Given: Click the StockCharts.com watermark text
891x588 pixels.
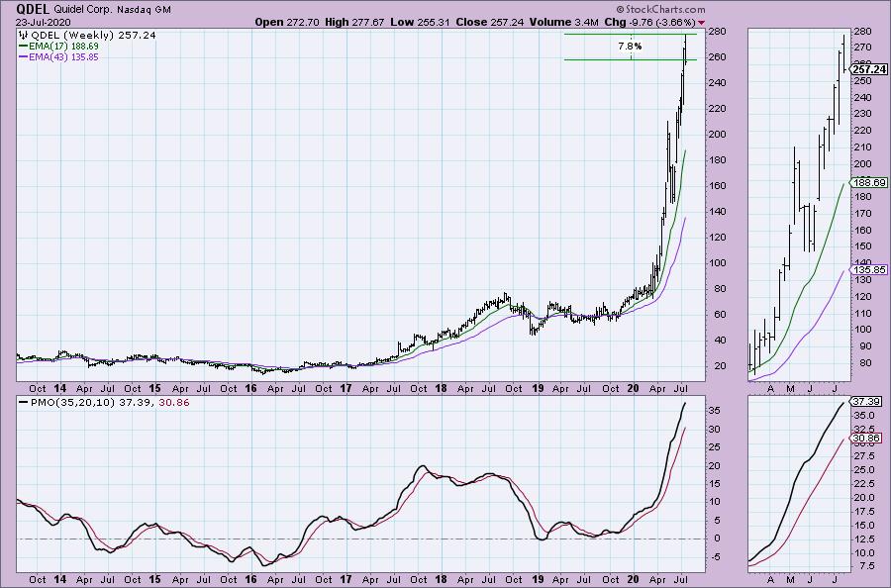Looking at the screenshot, I should [660, 9].
